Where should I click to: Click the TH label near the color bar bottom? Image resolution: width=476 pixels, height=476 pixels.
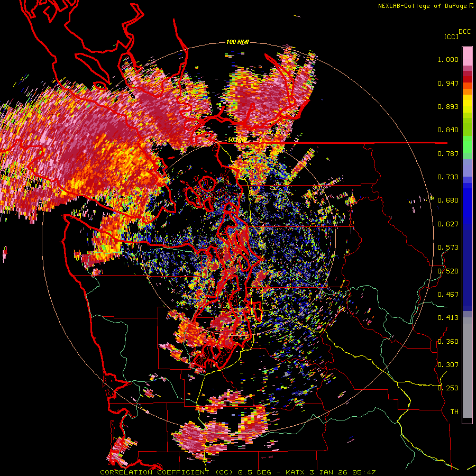[454, 412]
